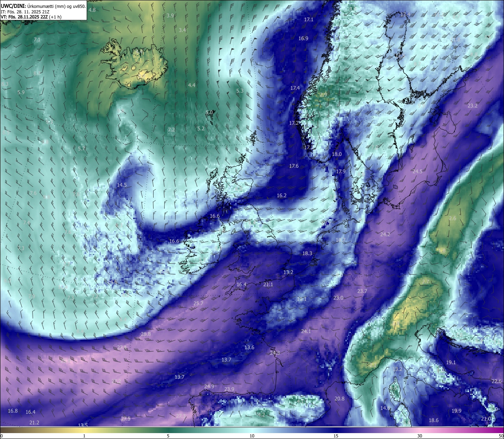The width and height of the screenshot is (504, 439).
Task: Click the 24.5 value label
Action: coord(417,172)
